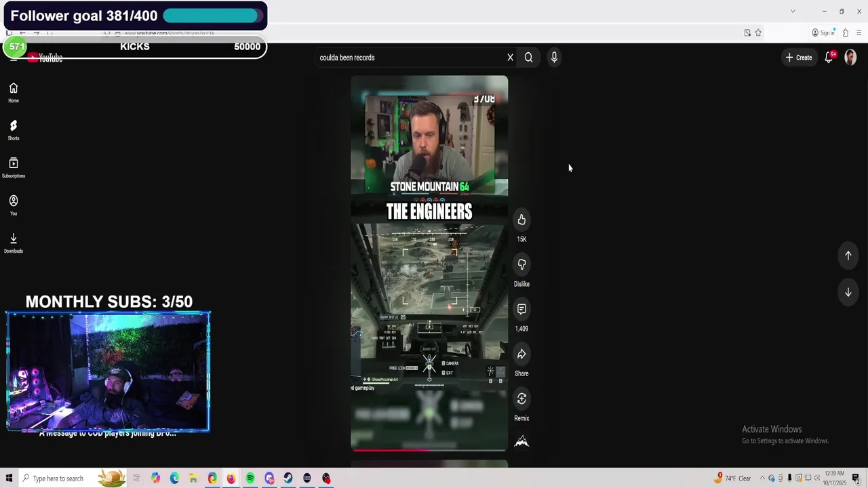Open Microsoft Edge from the taskbar
868x488 pixels.
[x=174, y=479]
